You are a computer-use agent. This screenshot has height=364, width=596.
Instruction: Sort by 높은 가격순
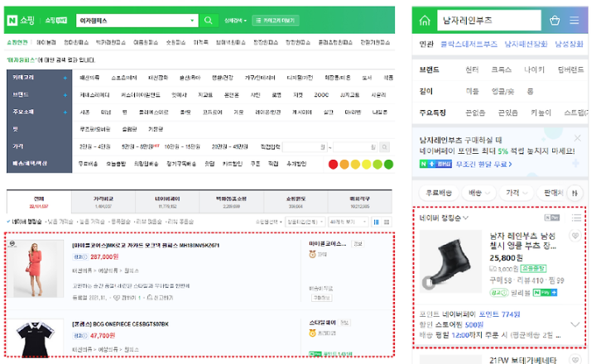(x=91, y=222)
